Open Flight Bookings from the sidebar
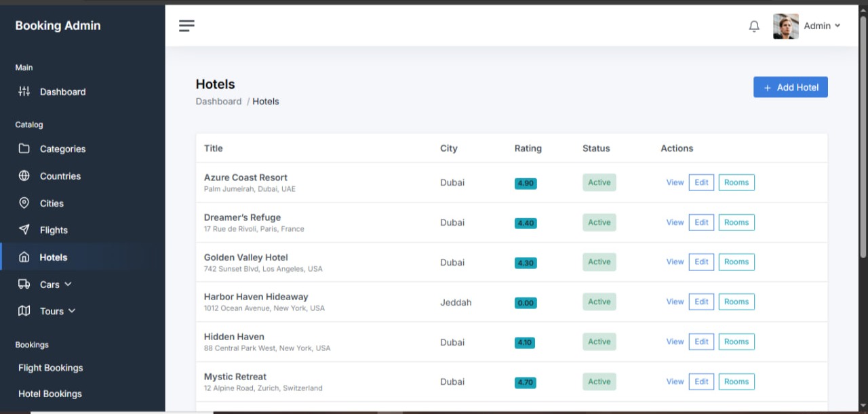868x414 pixels. [x=50, y=367]
